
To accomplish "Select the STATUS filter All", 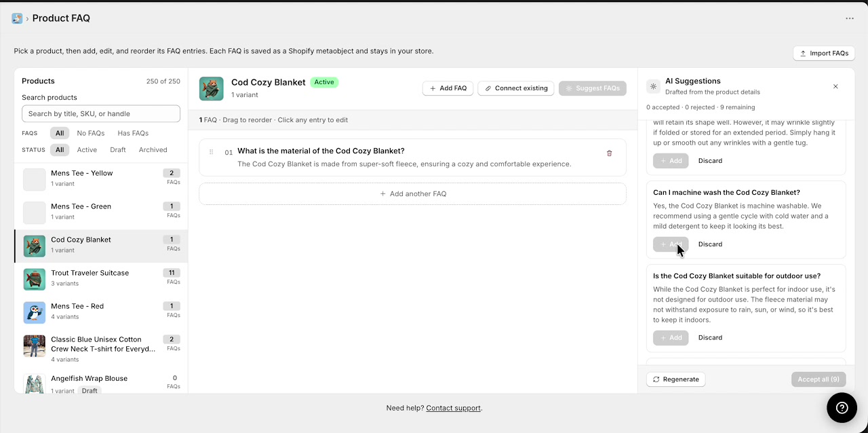I will coord(60,150).
